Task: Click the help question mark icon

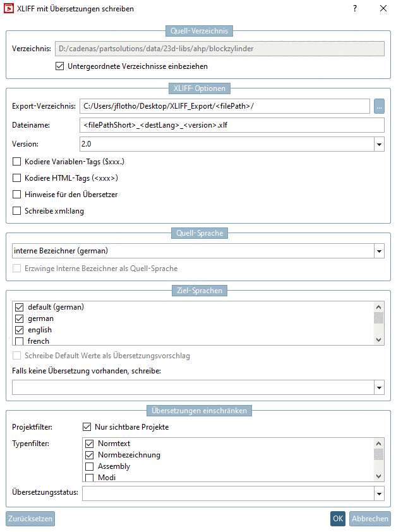Action: (x=355, y=9)
